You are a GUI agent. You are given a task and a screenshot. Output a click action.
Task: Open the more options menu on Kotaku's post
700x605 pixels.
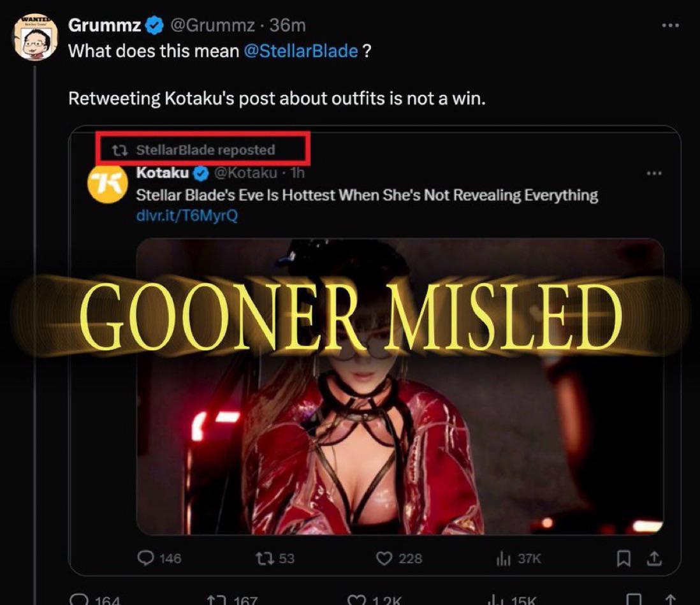[x=654, y=173]
